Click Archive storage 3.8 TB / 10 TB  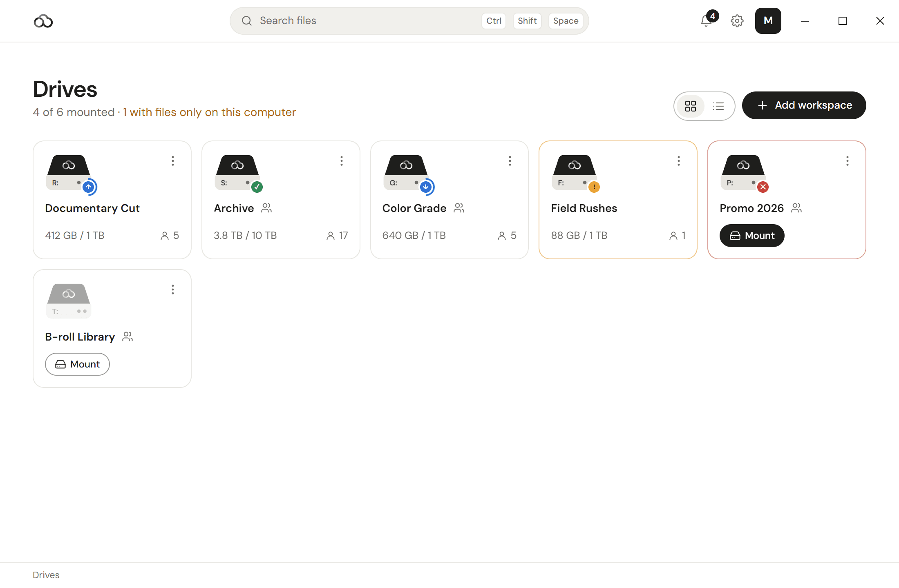(x=245, y=236)
